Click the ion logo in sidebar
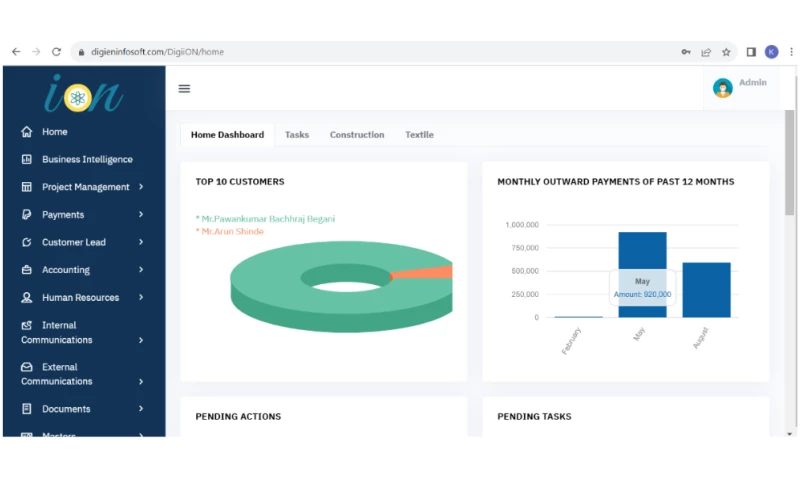800x480 pixels. pyautogui.click(x=83, y=94)
